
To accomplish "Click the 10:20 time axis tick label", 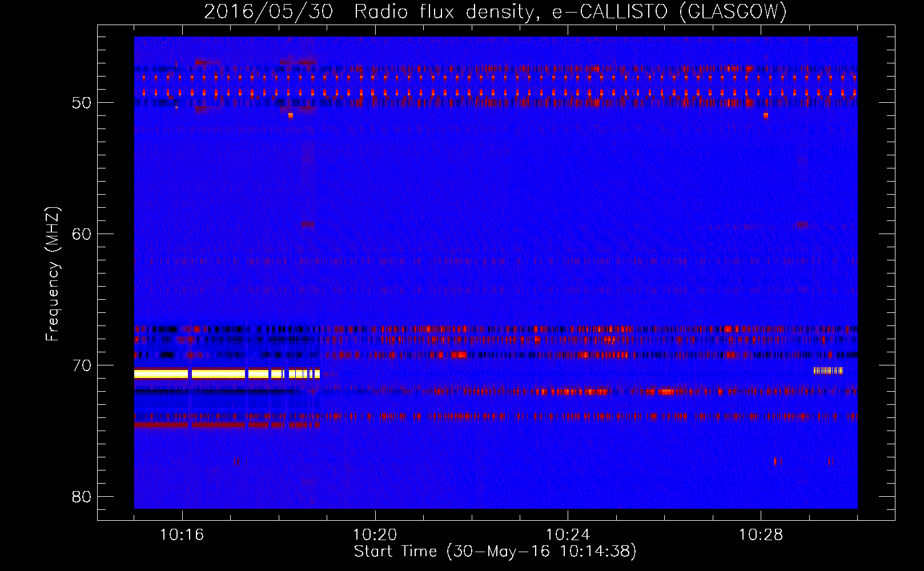I will pyautogui.click(x=375, y=535).
